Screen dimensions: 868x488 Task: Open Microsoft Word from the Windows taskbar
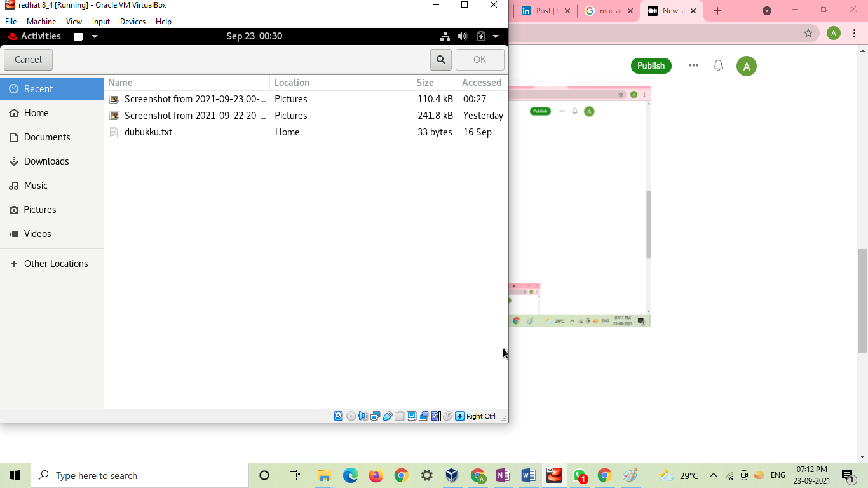click(528, 475)
